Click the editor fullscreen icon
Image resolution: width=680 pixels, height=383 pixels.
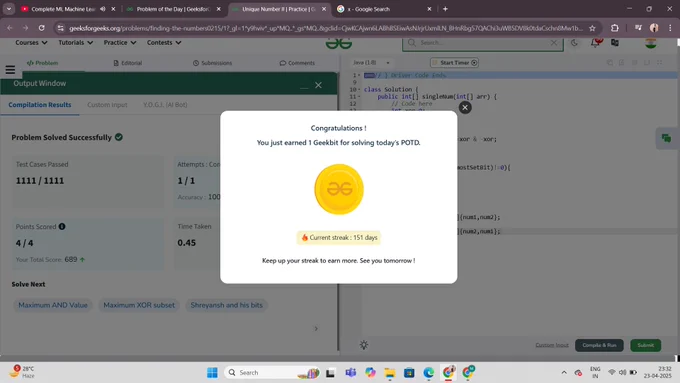pyautogui.click(x=660, y=63)
